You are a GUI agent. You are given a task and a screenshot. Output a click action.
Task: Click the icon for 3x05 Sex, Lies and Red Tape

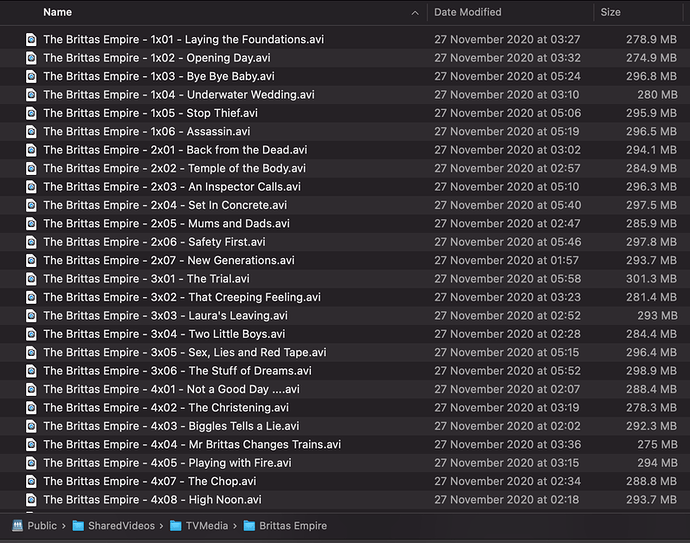31,353
